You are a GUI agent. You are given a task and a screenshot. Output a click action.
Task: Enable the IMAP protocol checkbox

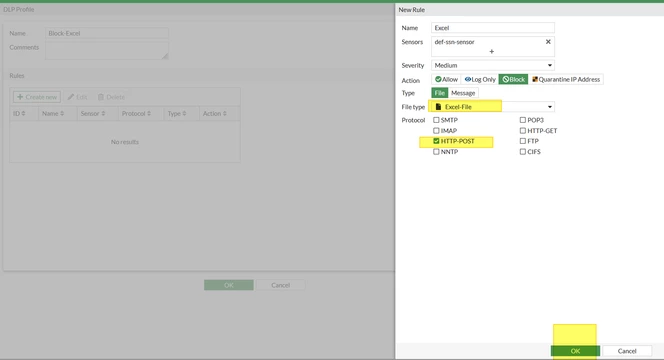point(436,130)
